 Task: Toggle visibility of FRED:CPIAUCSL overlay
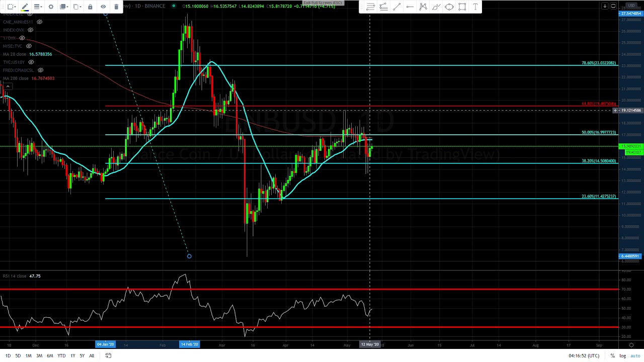point(40,70)
